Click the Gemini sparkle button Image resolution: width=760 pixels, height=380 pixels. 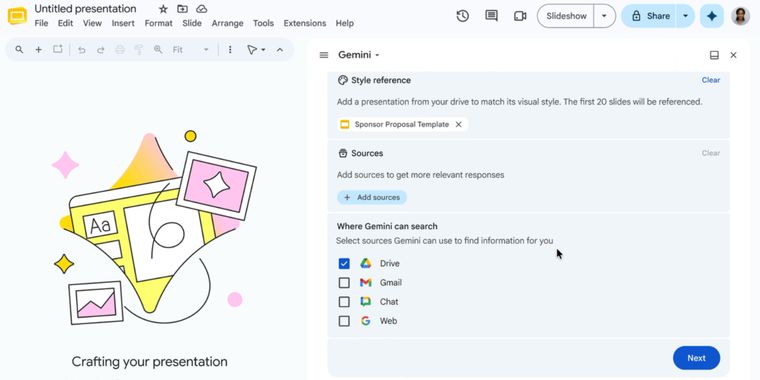[712, 16]
